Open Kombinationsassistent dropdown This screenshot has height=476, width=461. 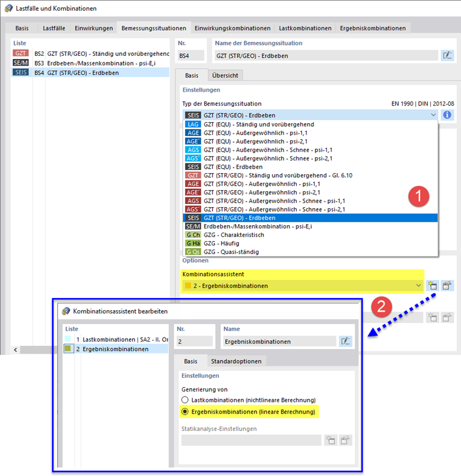[x=419, y=285]
